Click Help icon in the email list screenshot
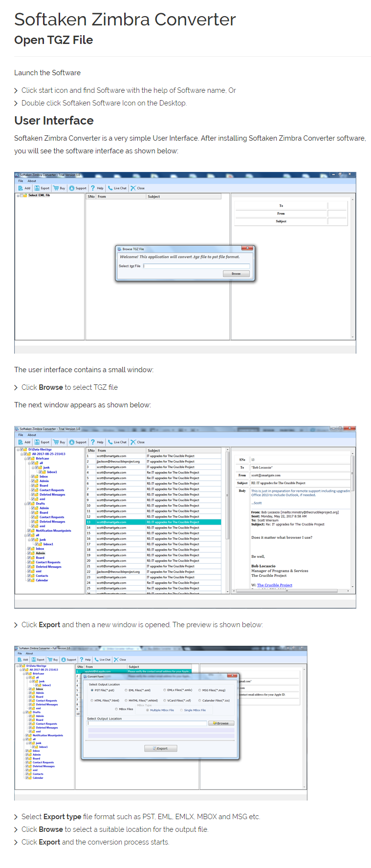 click(x=93, y=442)
